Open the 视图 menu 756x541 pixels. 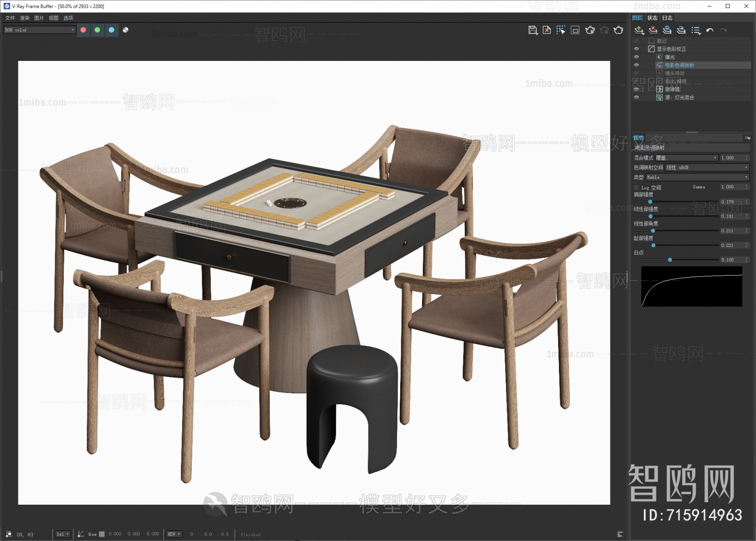(x=53, y=18)
